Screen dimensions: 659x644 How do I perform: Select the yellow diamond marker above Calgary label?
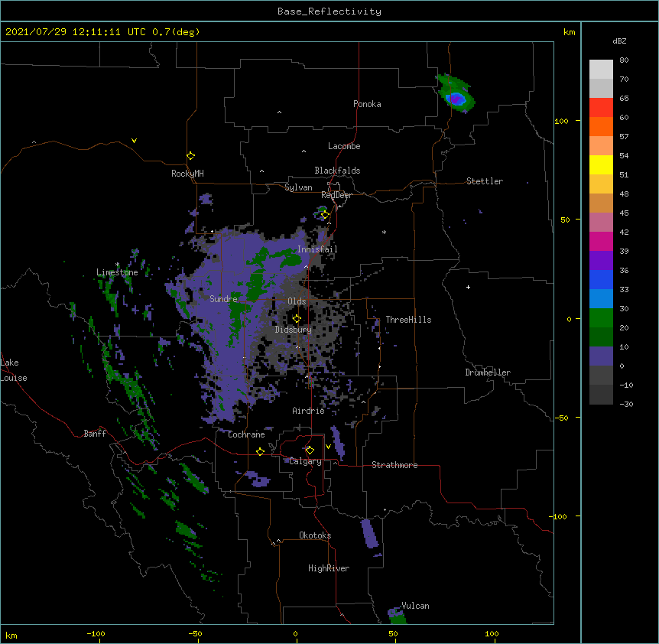tap(310, 450)
